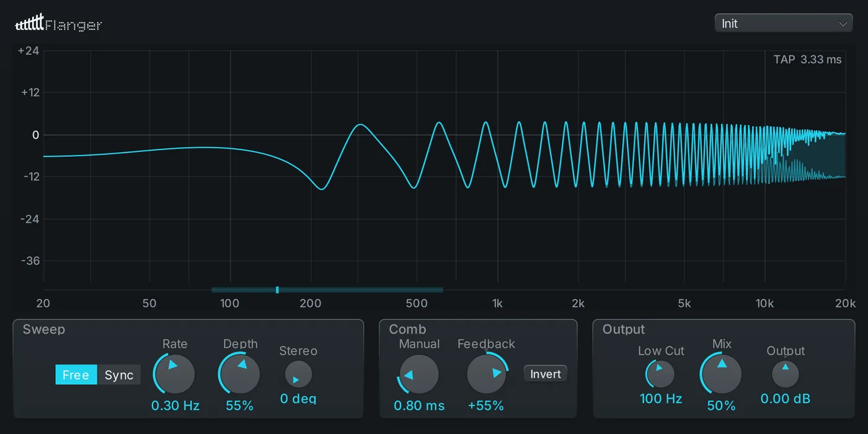The width and height of the screenshot is (868, 434).
Task: Click the Manual label
Action: tap(419, 344)
